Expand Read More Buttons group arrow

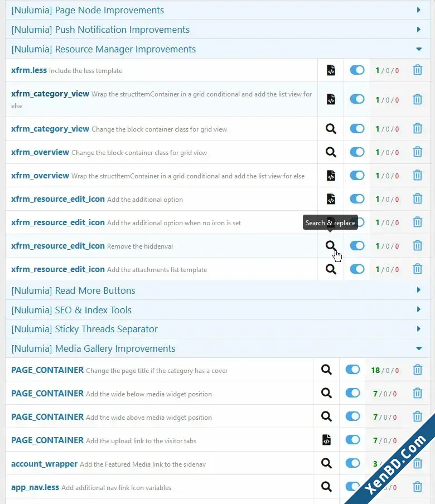[x=419, y=290]
